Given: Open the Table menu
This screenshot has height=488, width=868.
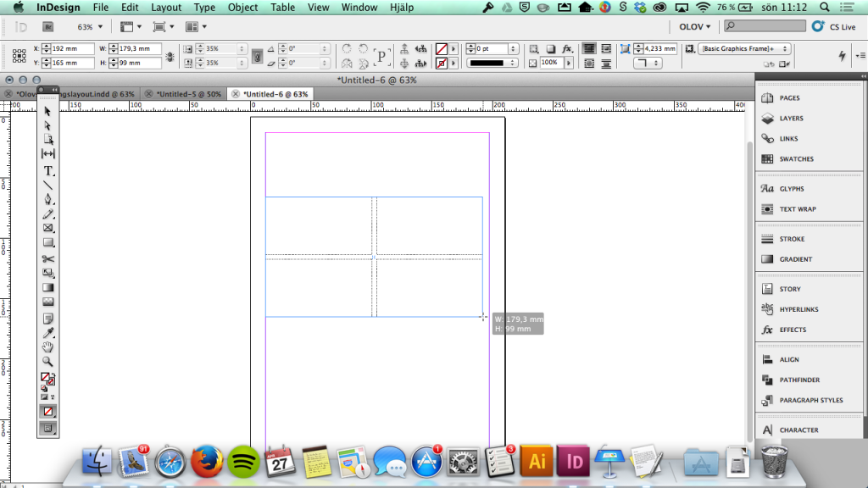Looking at the screenshot, I should pyautogui.click(x=282, y=7).
